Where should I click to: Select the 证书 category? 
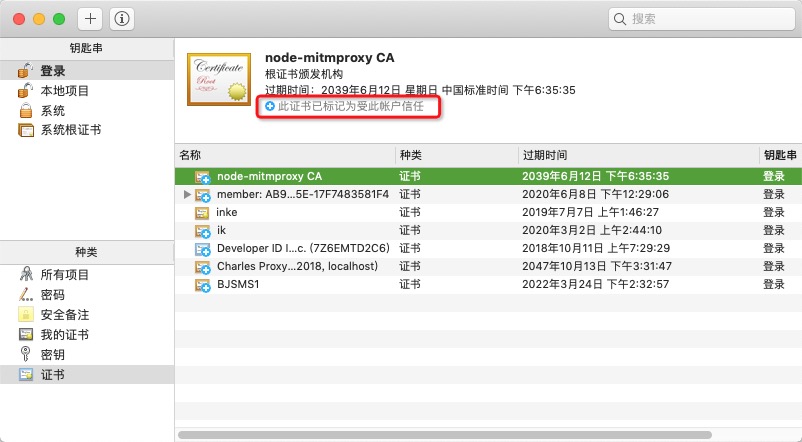pyautogui.click(x=87, y=374)
